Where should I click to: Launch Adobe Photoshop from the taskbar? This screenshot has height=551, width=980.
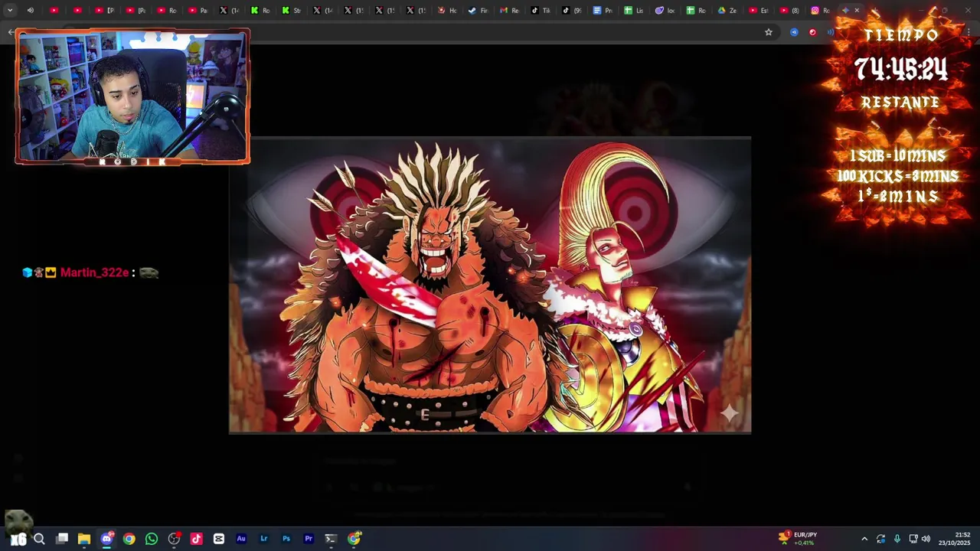point(286,539)
